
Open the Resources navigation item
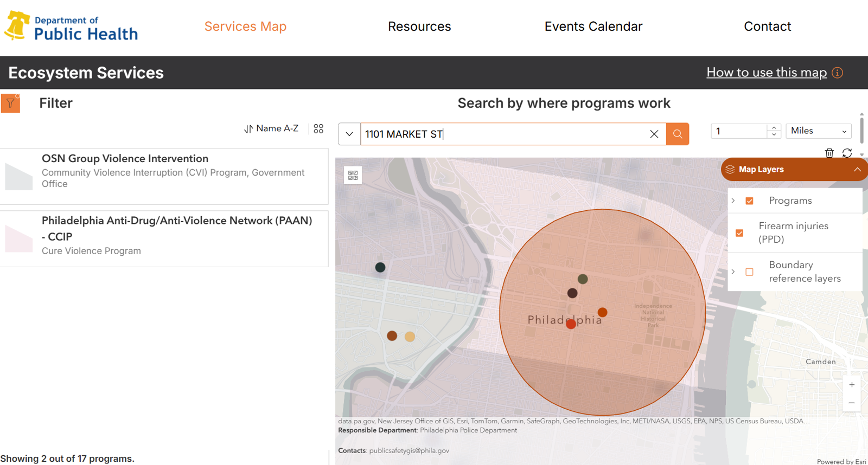pyautogui.click(x=419, y=27)
